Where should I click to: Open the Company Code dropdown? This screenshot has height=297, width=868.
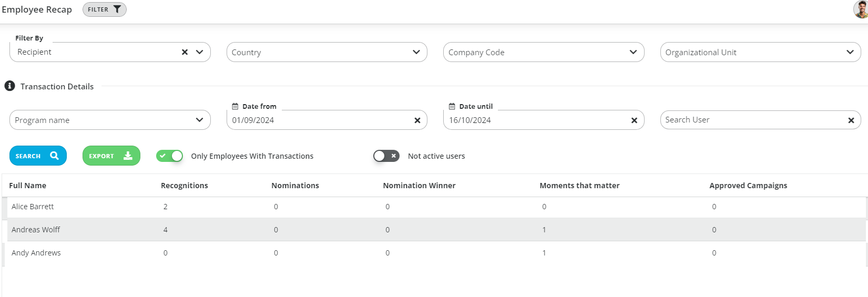[x=544, y=52]
